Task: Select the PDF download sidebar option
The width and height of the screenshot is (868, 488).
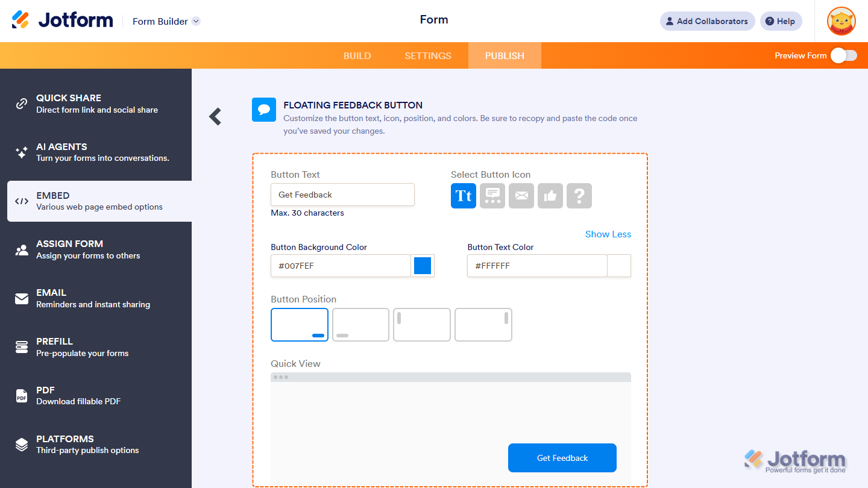Action: pos(96,395)
